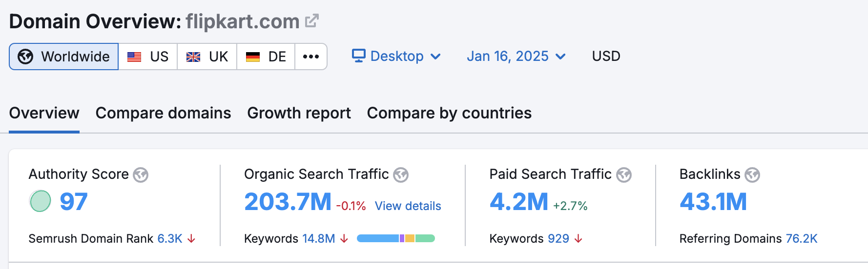Click Backlinks value 43.1M
The image size is (868, 269).
tap(713, 202)
